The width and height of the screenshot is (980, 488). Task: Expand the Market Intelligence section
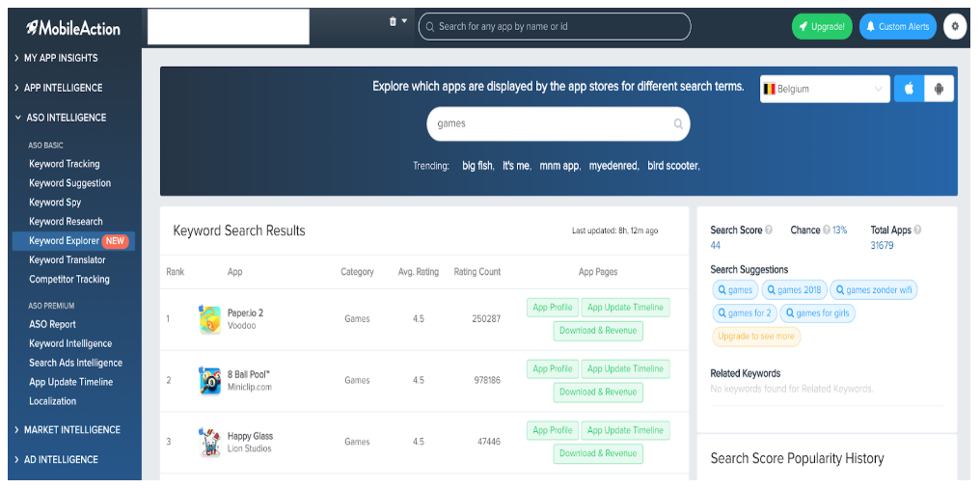72,430
